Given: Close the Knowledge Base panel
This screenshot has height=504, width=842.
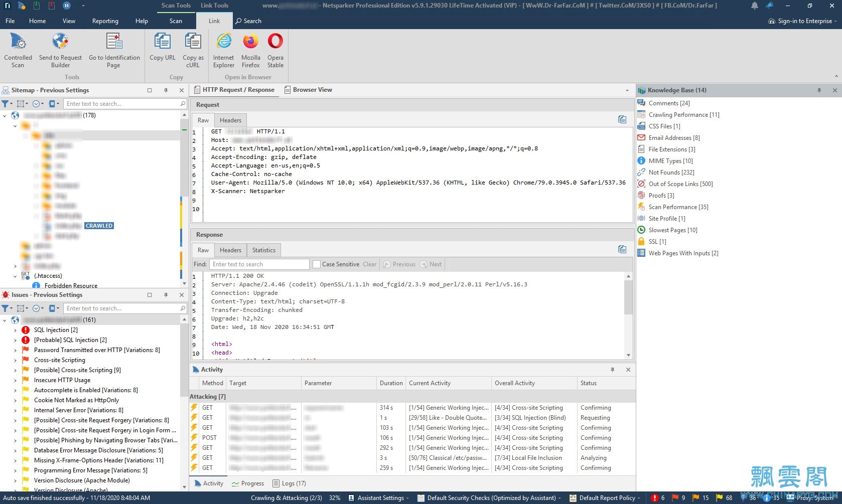Looking at the screenshot, I should pyautogui.click(x=835, y=90).
